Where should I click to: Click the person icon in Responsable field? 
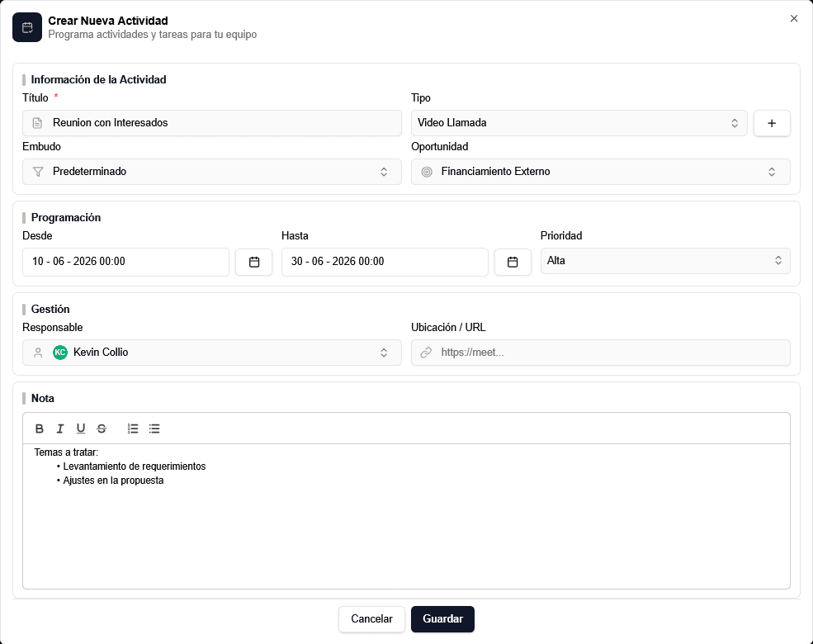point(38,353)
